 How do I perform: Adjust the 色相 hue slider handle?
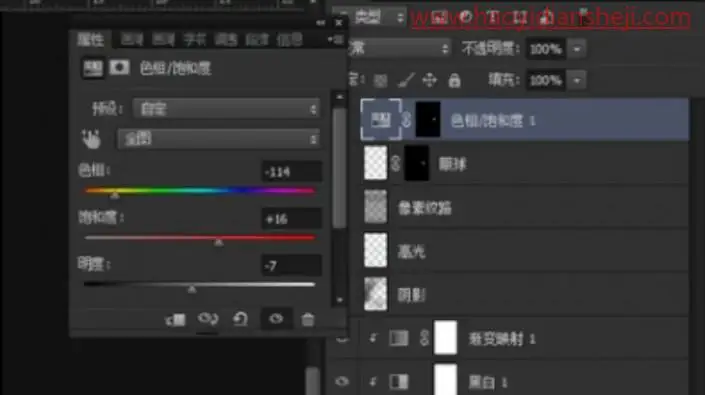click(x=115, y=195)
